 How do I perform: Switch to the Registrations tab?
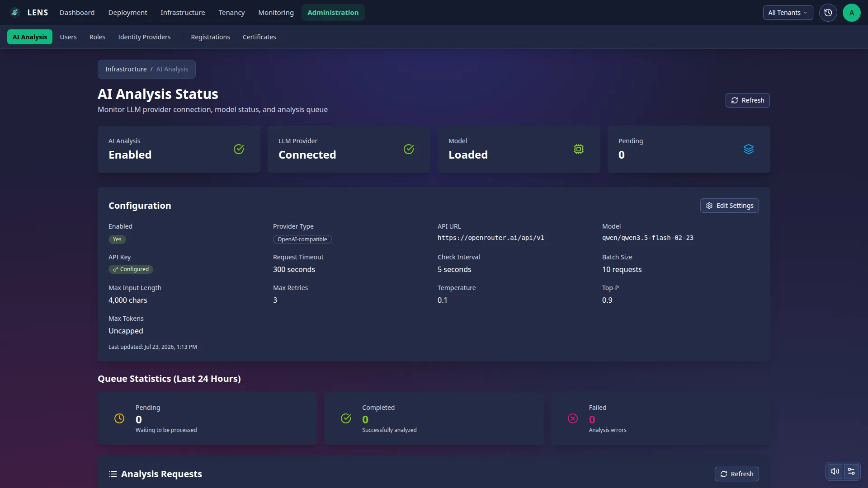point(210,37)
